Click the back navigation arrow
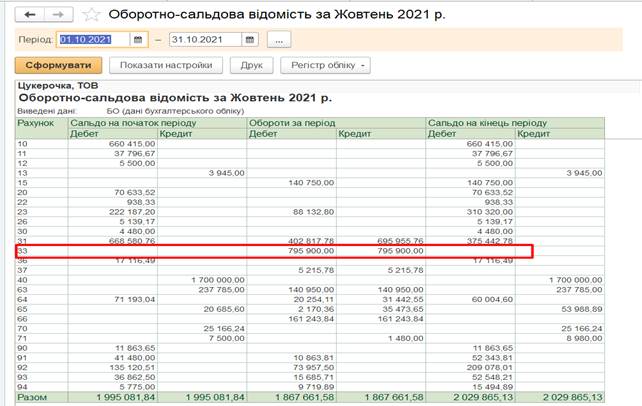This screenshot has width=642, height=406. click(29, 15)
